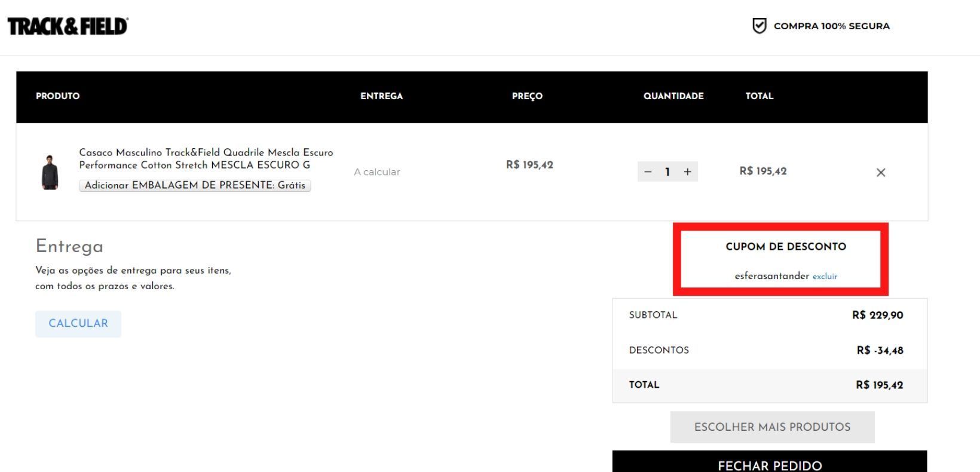
Task: Open the jacket product thumbnail
Action: pos(50,172)
